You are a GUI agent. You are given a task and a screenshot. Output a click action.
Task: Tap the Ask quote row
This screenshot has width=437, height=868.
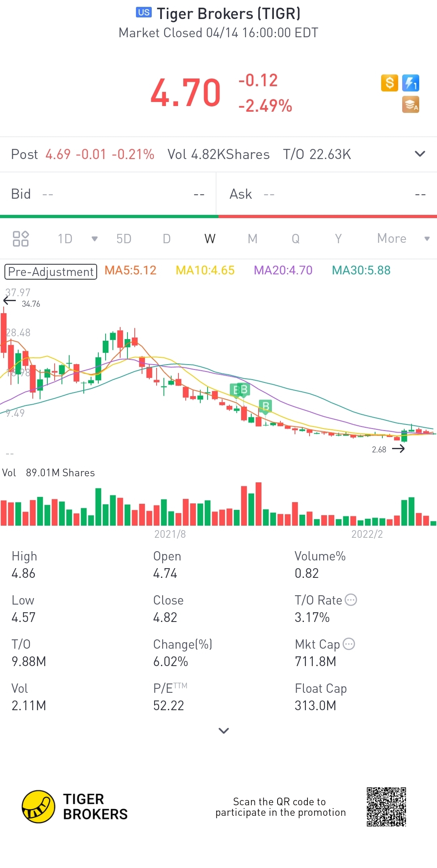click(x=327, y=194)
